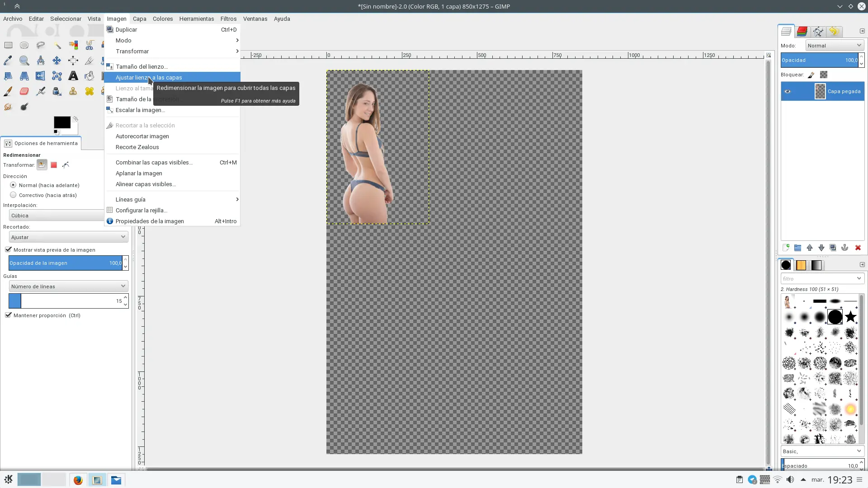Anchor the floating layer
Screen dimensions: 868x488
pos(844,248)
